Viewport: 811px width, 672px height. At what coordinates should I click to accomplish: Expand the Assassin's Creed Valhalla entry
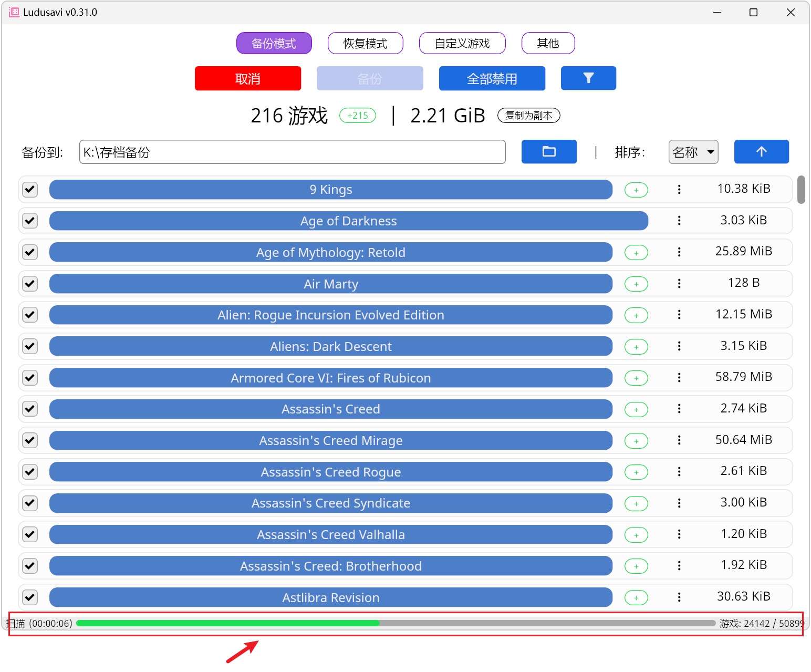(x=331, y=534)
